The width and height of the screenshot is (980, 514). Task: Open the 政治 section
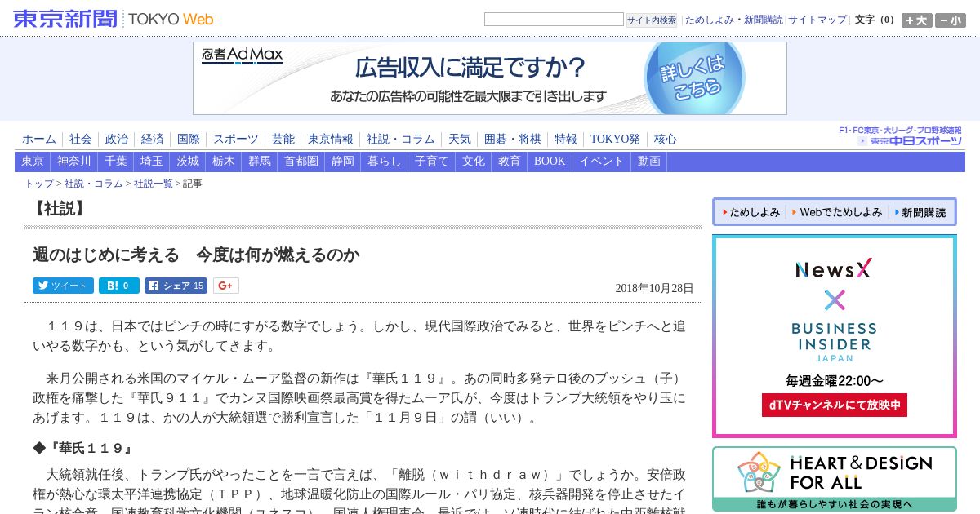116,140
